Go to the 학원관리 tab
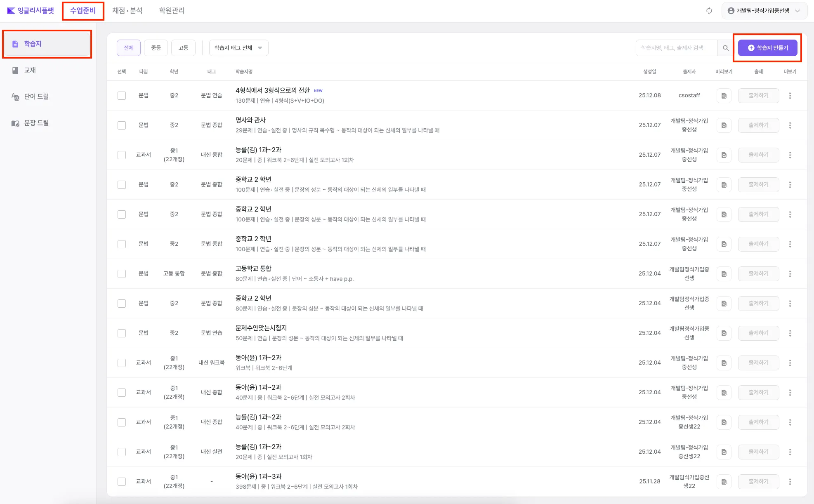 172,11
